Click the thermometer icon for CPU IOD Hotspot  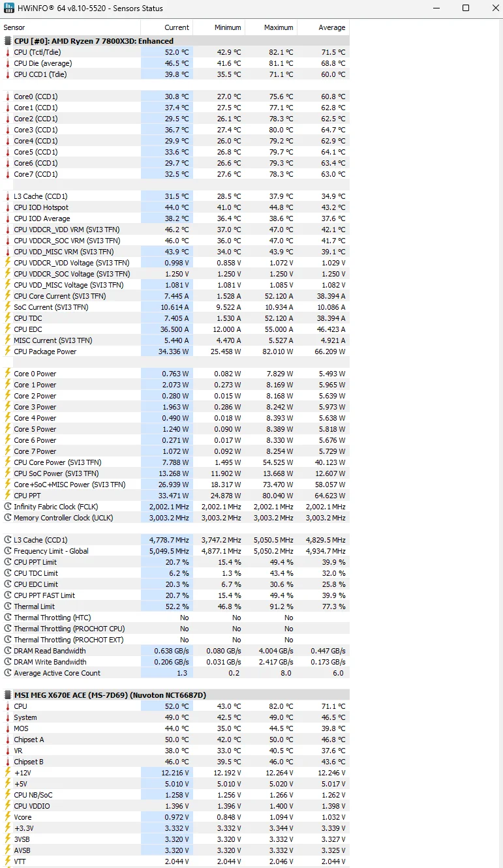coord(8,207)
